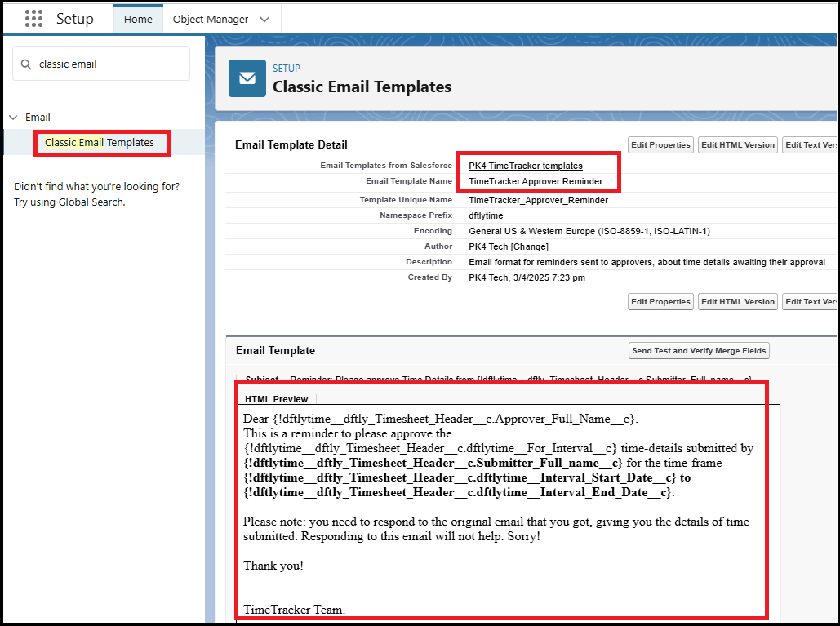Image resolution: width=840 pixels, height=626 pixels.
Task: Click the top Edit Properties button
Action: point(660,145)
